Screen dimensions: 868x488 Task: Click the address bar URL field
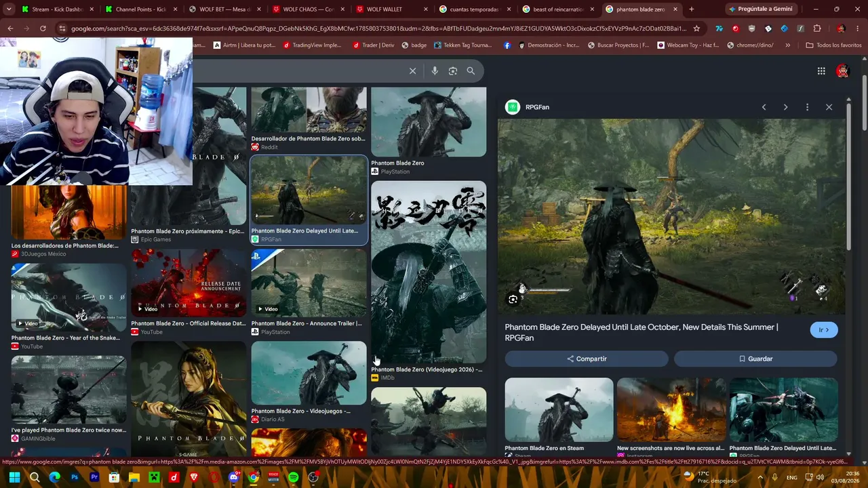click(x=378, y=28)
